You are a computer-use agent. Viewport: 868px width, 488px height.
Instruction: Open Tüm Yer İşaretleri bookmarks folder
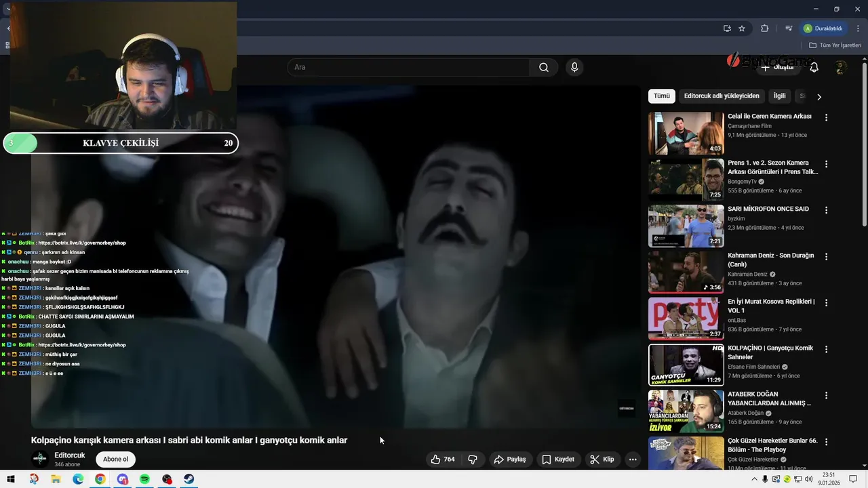click(835, 45)
